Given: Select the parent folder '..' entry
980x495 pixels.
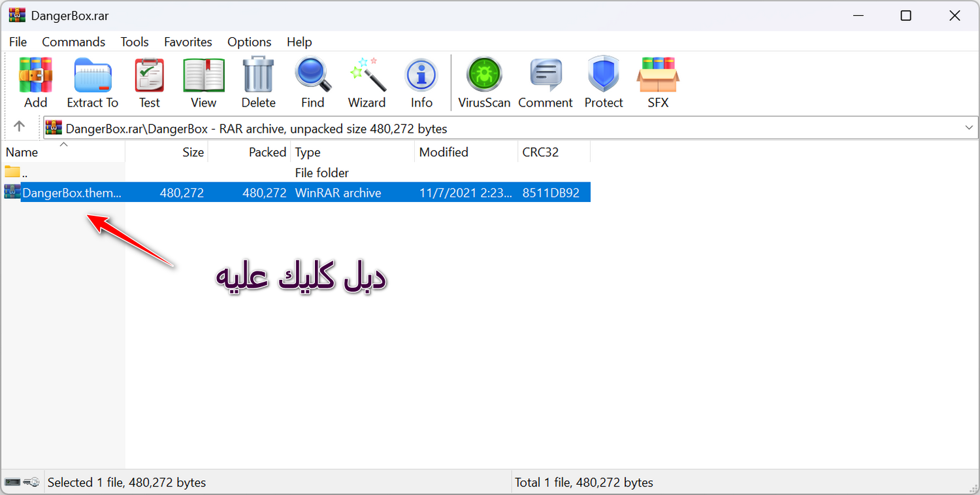Looking at the screenshot, I should [25, 173].
